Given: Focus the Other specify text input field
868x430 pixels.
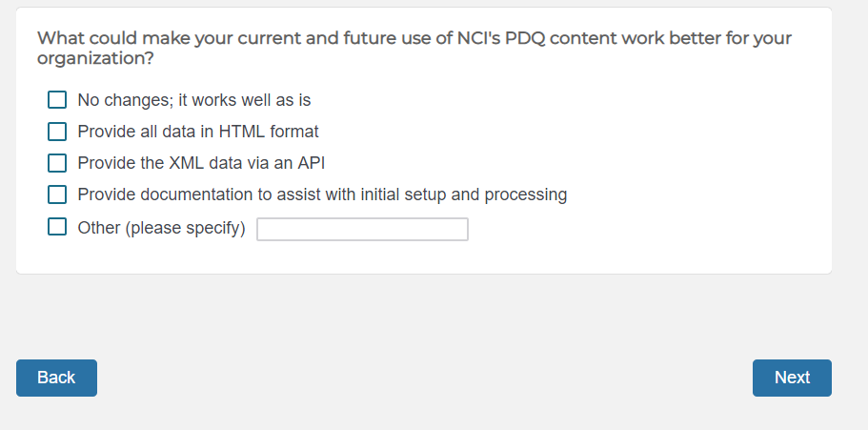Looking at the screenshot, I should (x=362, y=230).
